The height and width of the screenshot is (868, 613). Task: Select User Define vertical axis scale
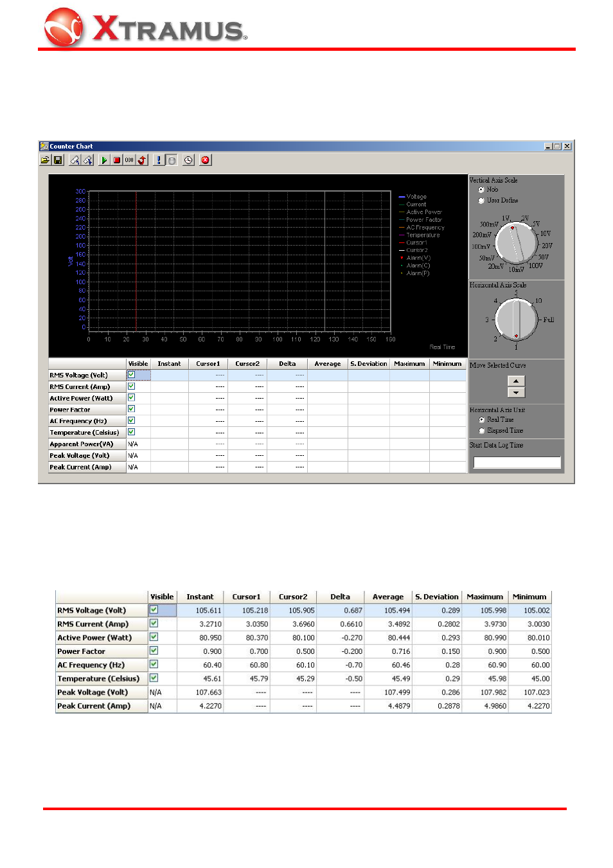(x=481, y=201)
